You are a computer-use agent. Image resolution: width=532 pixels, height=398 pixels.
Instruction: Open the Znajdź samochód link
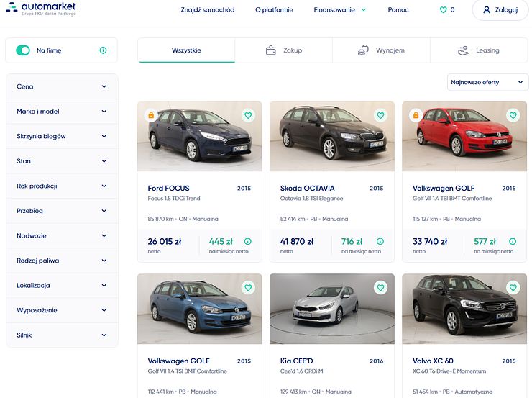click(x=208, y=10)
